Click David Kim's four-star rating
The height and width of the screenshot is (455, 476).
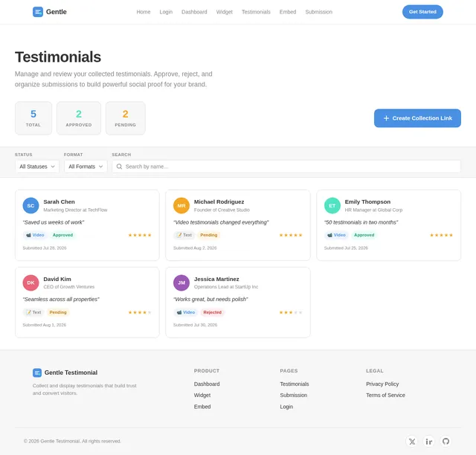(x=140, y=312)
